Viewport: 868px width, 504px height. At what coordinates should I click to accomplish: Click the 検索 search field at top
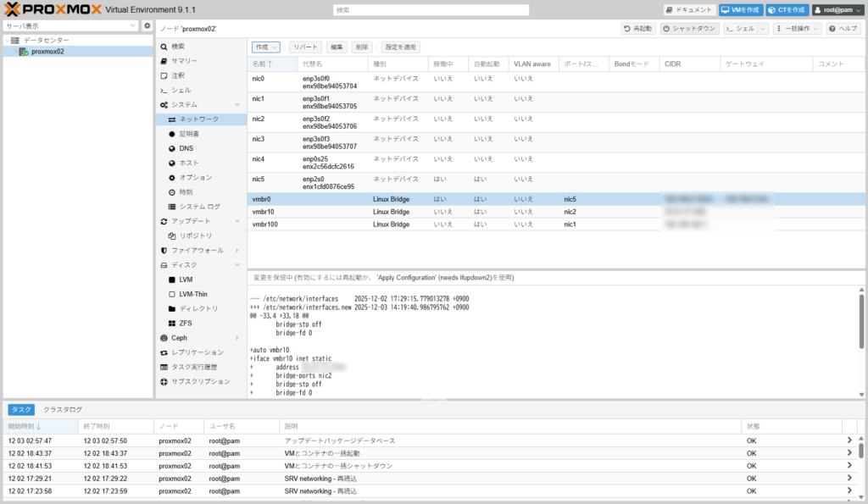pos(431,10)
